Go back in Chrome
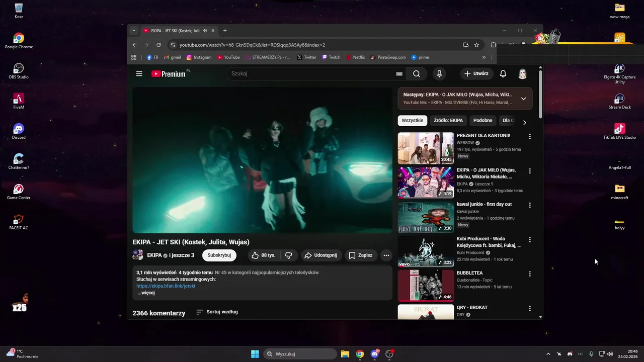Image resolution: width=644 pixels, height=362 pixels. (x=134, y=45)
